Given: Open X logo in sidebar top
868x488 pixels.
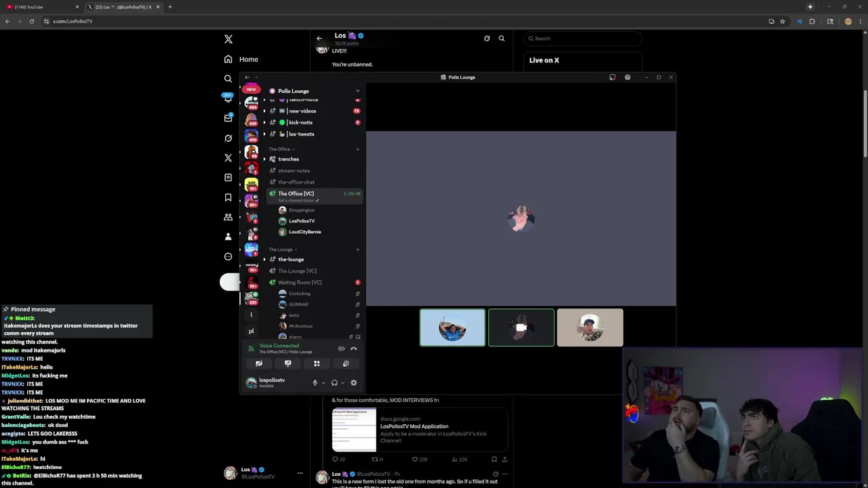Looking at the screenshot, I should [229, 39].
